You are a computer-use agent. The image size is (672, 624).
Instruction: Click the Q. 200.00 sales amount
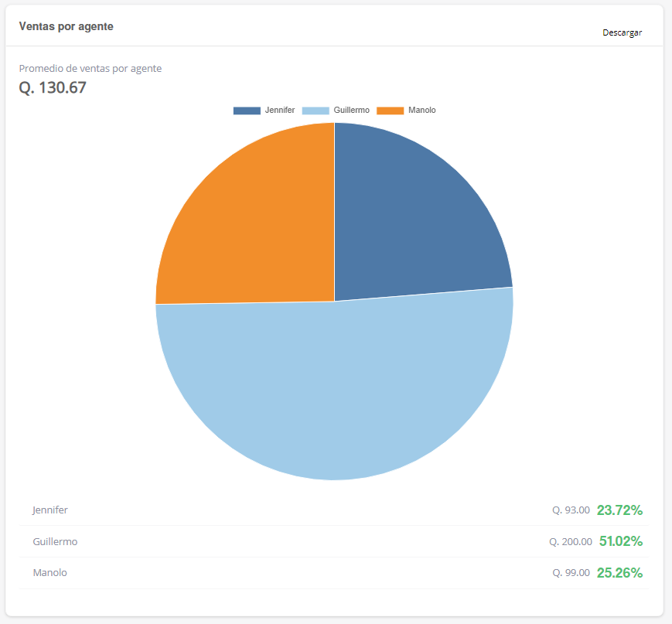point(571,542)
